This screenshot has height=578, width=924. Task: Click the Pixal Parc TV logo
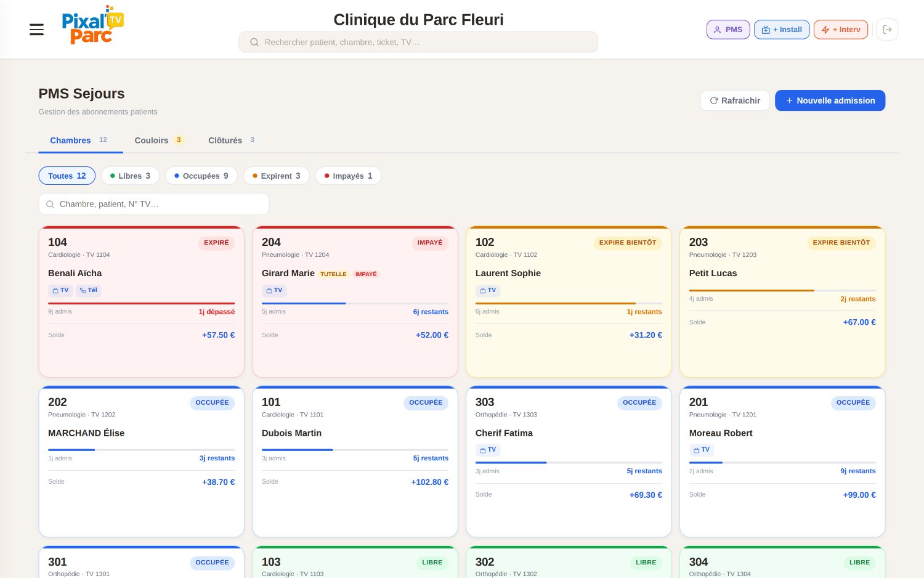pos(92,25)
